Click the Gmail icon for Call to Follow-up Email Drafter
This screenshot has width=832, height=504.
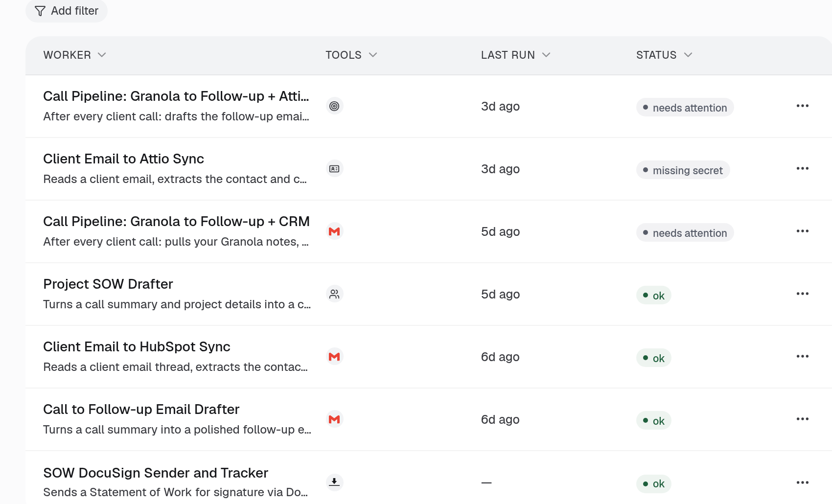pos(334,419)
